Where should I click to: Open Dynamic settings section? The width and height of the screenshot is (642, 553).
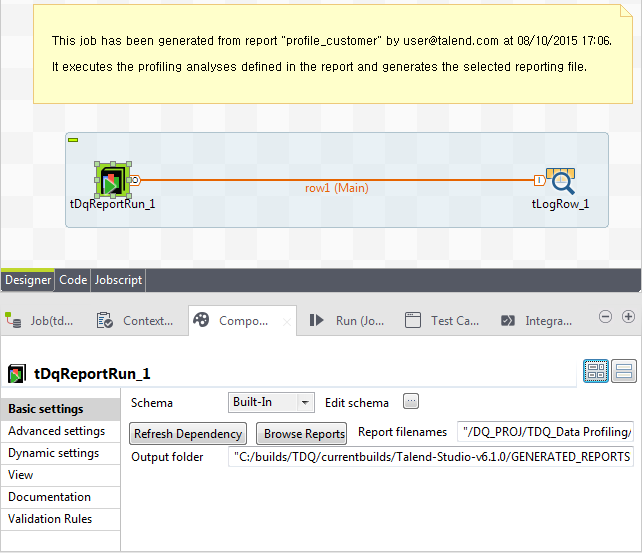pyautogui.click(x=60, y=453)
